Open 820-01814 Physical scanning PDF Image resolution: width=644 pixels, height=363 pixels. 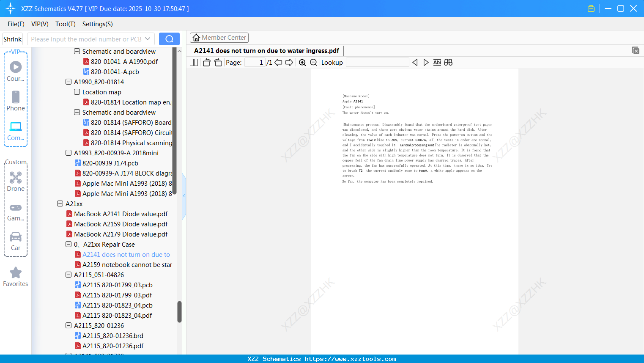[127, 143]
